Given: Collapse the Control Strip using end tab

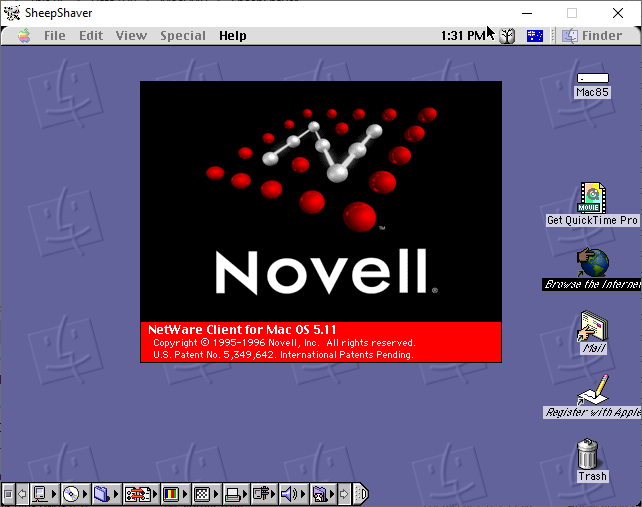Looking at the screenshot, I should [x=361, y=494].
